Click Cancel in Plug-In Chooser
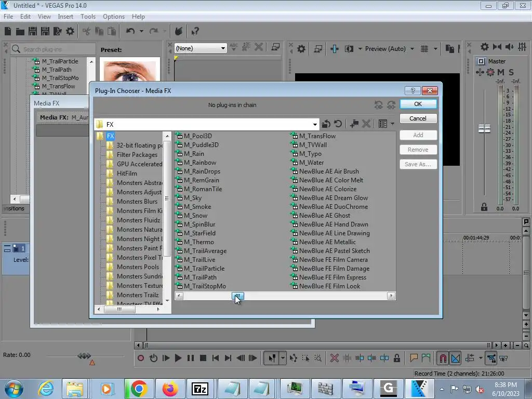Viewport: 532px width, 399px height. point(418,118)
